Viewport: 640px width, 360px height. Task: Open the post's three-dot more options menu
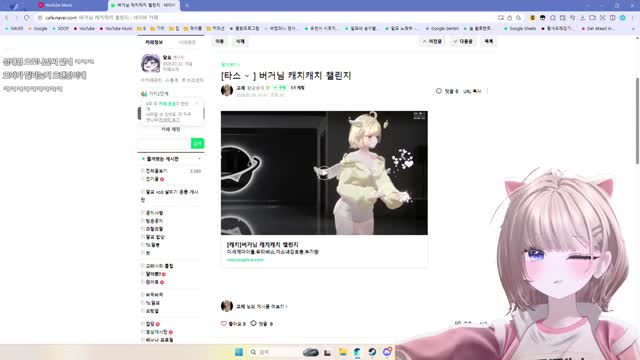487,91
